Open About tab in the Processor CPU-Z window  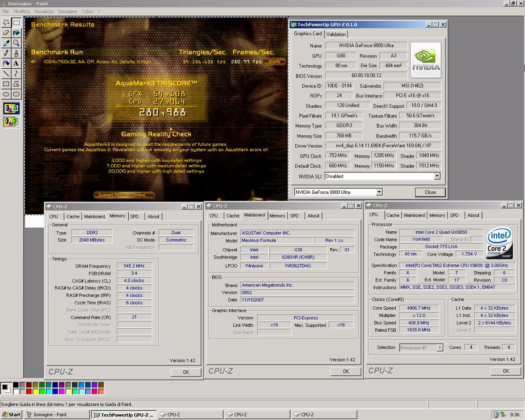click(x=473, y=215)
